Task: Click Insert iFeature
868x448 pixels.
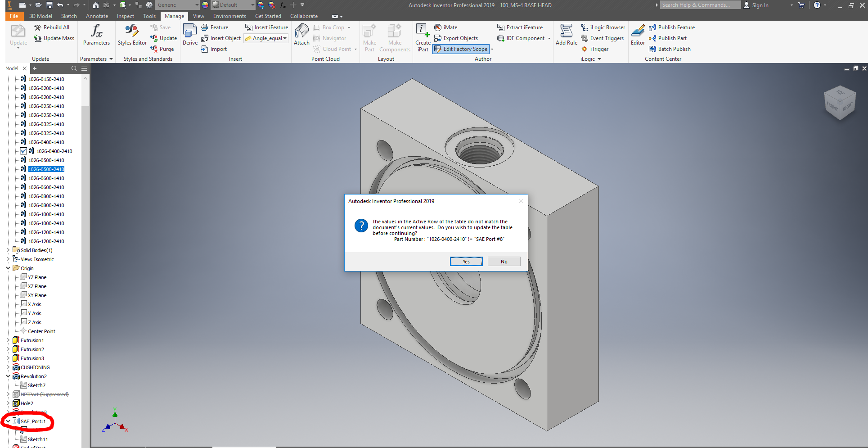Action: click(266, 27)
